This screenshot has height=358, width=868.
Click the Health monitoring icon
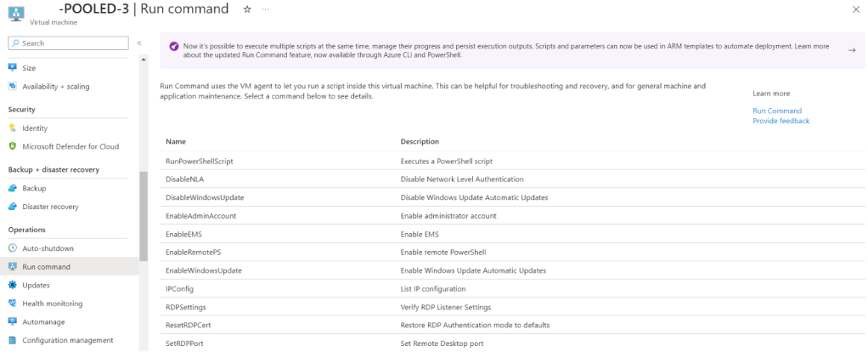13,304
